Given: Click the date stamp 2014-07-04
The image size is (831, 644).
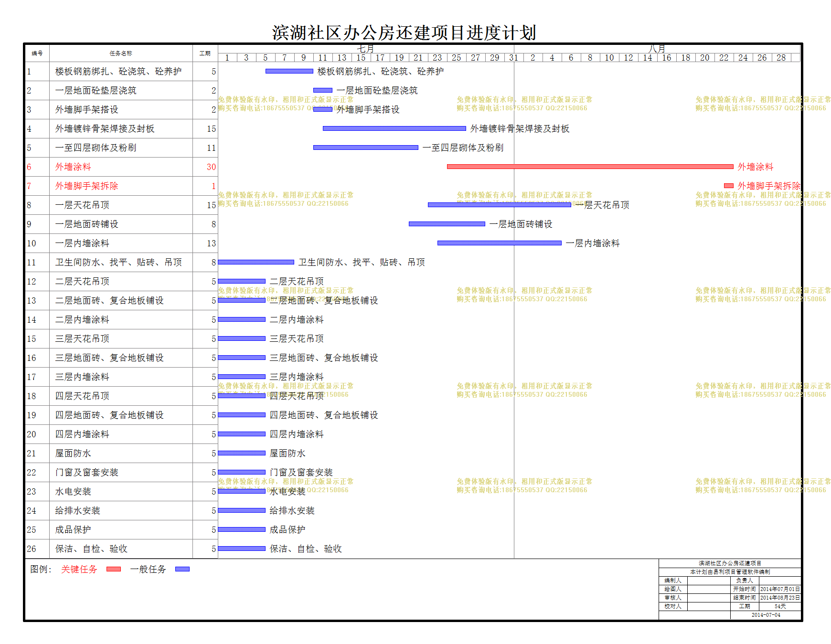Looking at the screenshot, I should coord(766,615).
